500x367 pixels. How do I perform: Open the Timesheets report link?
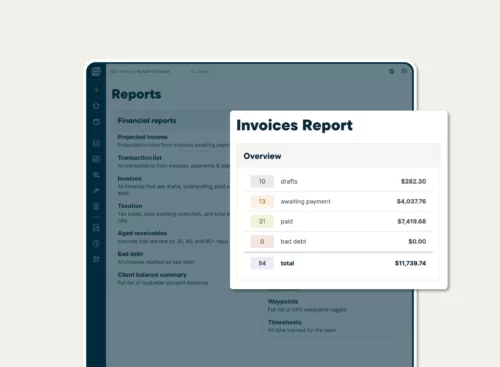[x=285, y=322]
